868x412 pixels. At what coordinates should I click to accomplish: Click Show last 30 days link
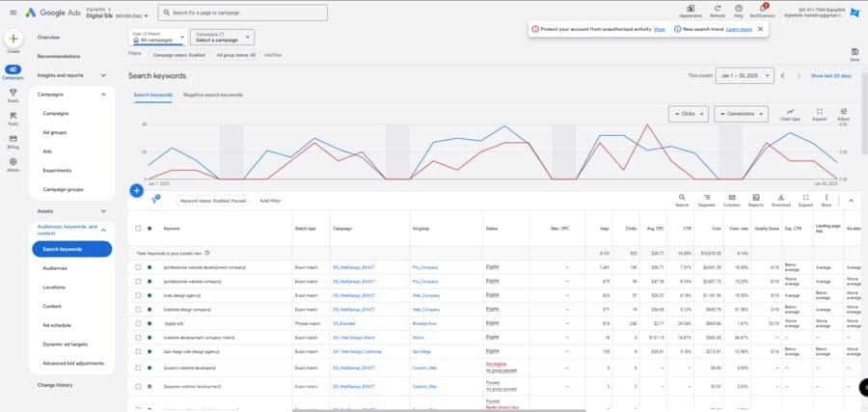(831, 76)
